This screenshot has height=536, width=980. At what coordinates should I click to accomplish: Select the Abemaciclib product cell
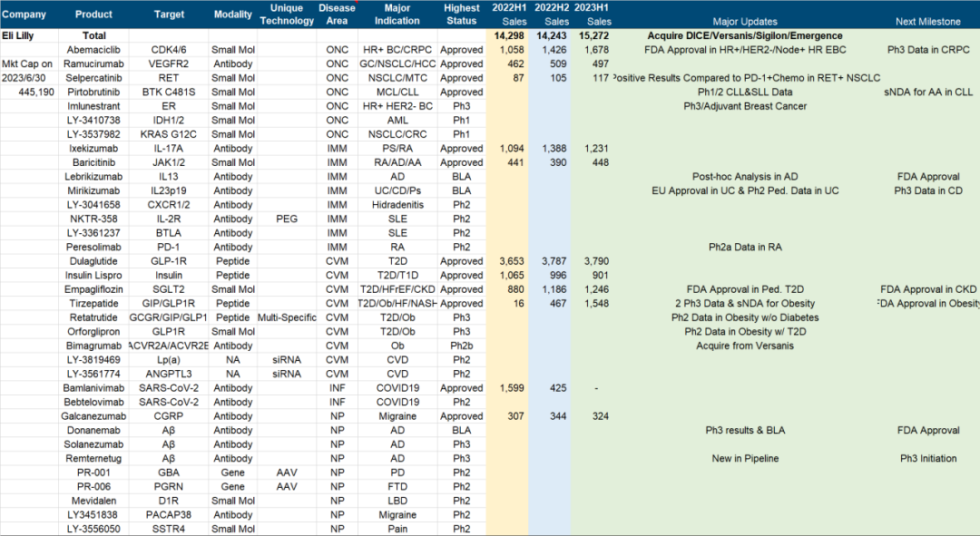point(93,50)
